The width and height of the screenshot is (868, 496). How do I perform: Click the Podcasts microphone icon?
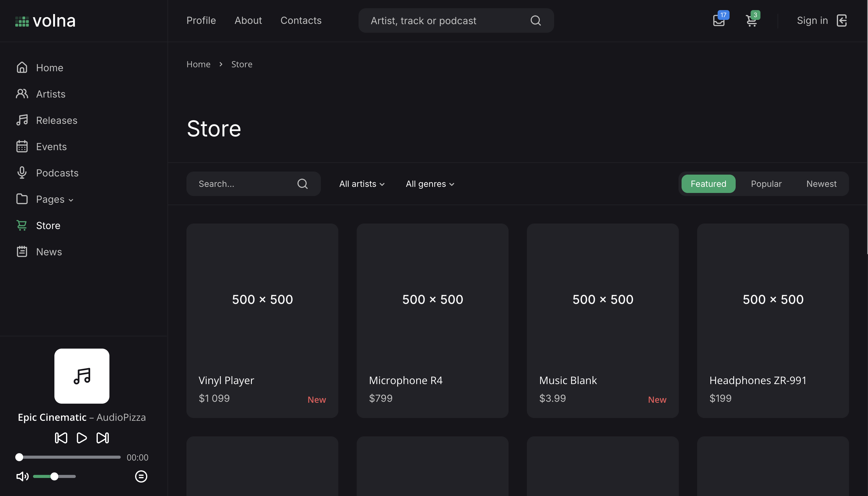[22, 172]
